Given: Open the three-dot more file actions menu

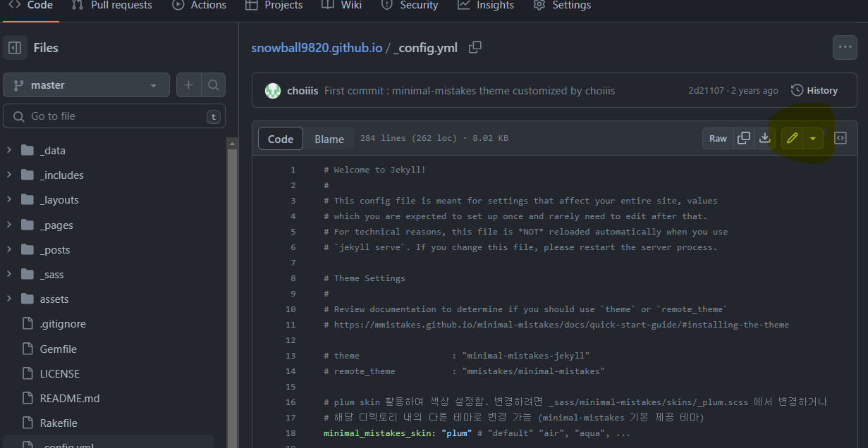Looking at the screenshot, I should (845, 47).
